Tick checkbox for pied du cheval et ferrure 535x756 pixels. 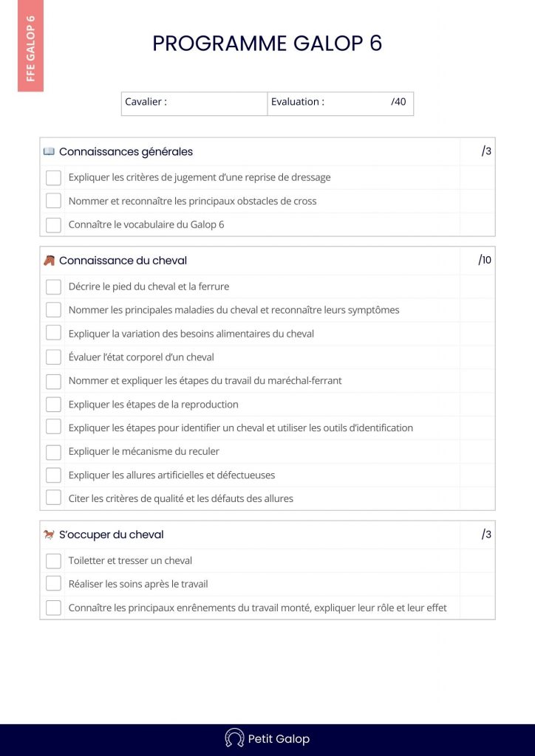tap(53, 286)
